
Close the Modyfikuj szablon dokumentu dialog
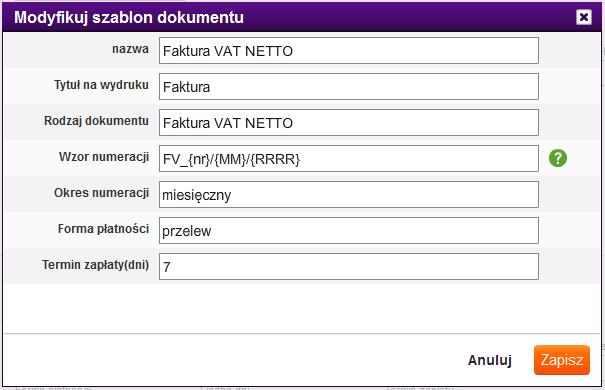(x=584, y=17)
